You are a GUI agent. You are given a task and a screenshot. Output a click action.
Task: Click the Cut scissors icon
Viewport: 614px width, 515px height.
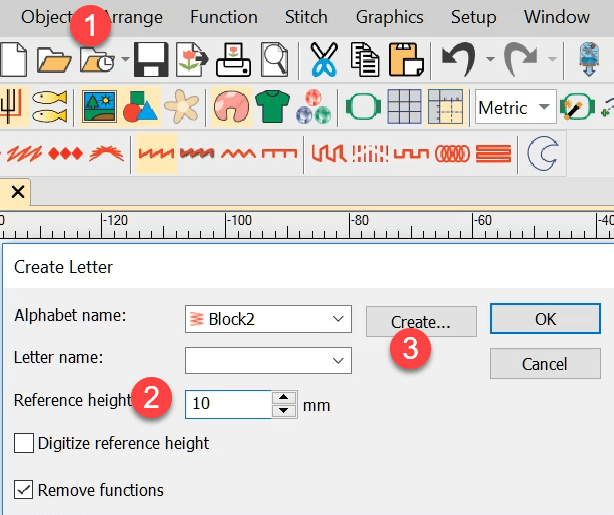(x=323, y=60)
